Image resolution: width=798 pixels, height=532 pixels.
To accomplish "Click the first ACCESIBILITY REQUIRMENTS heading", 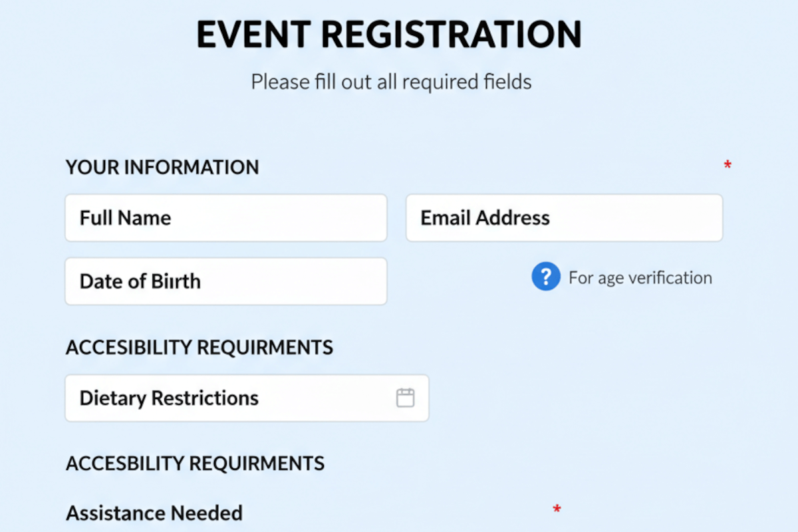I will point(199,346).
